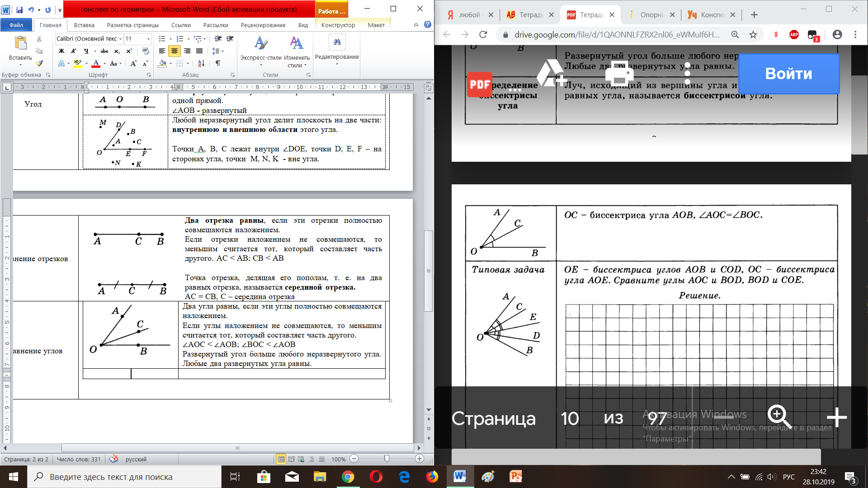Viewport: 868px width, 488px height.
Task: Apply yellow text highlight color
Action: click(77, 64)
